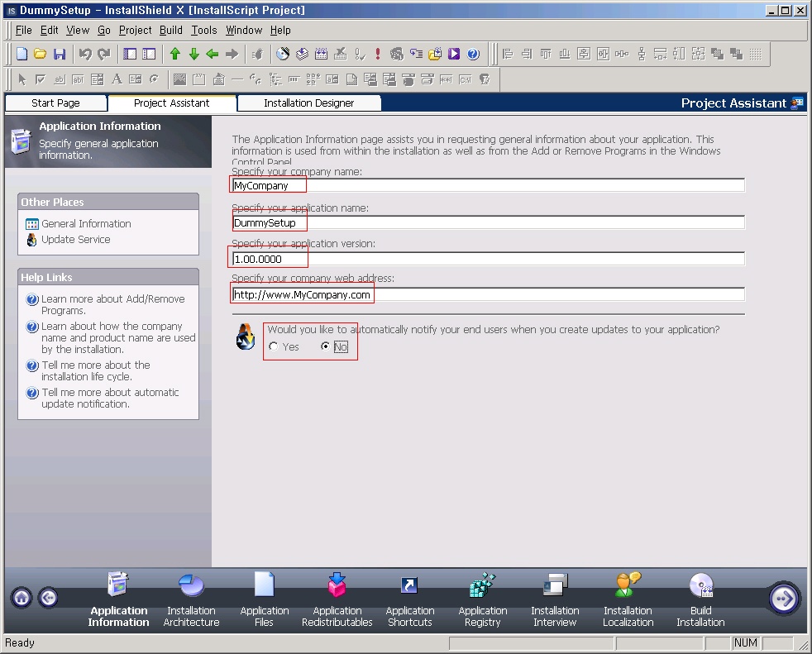Click the letter A text tool icon
This screenshot has width=812, height=654.
[117, 79]
